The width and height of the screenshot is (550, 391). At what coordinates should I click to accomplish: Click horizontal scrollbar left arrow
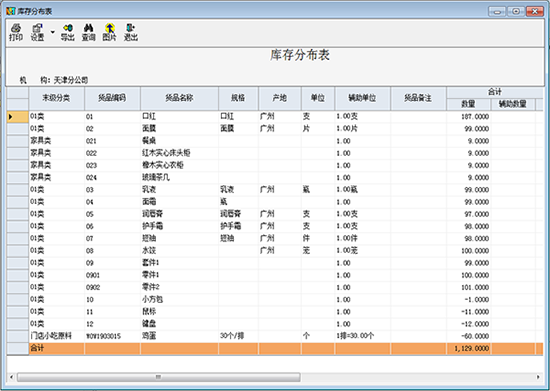pos(11,377)
